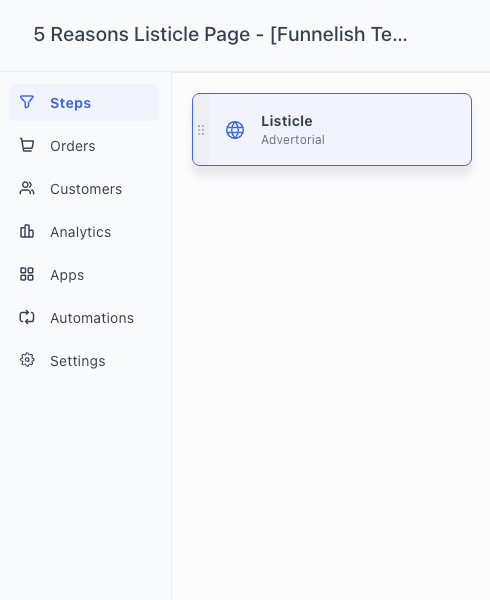The height and width of the screenshot is (600, 490).
Task: Click the looping arrows Automations icon
Action: [27, 318]
